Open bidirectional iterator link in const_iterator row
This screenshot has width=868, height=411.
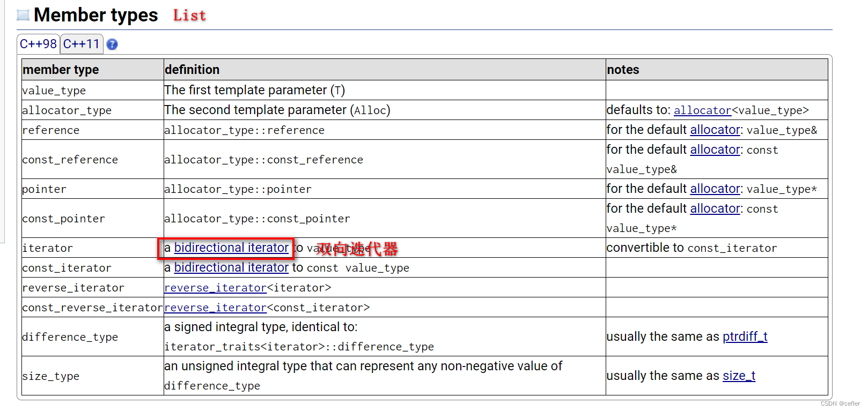click(231, 267)
